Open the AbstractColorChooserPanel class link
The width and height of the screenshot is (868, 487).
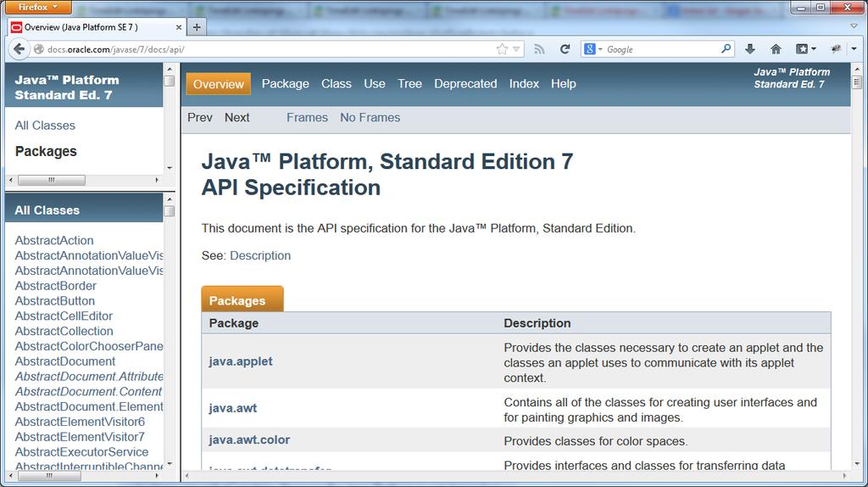88,346
